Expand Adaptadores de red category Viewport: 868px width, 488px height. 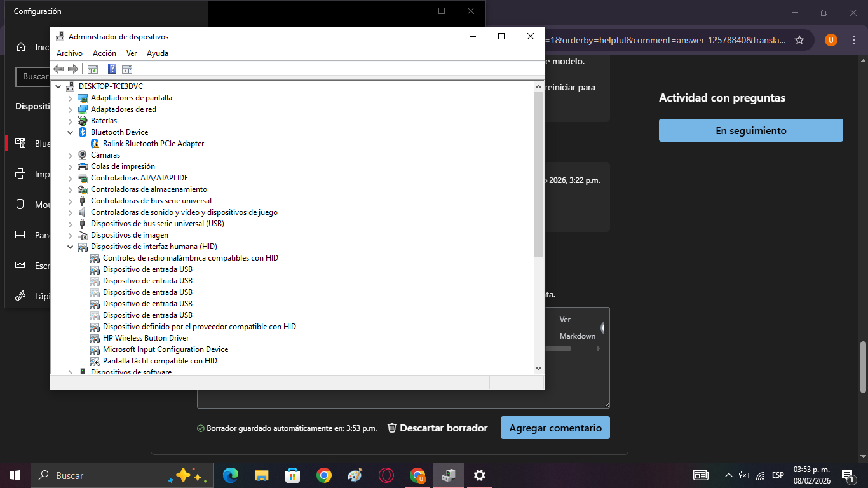tap(71, 109)
